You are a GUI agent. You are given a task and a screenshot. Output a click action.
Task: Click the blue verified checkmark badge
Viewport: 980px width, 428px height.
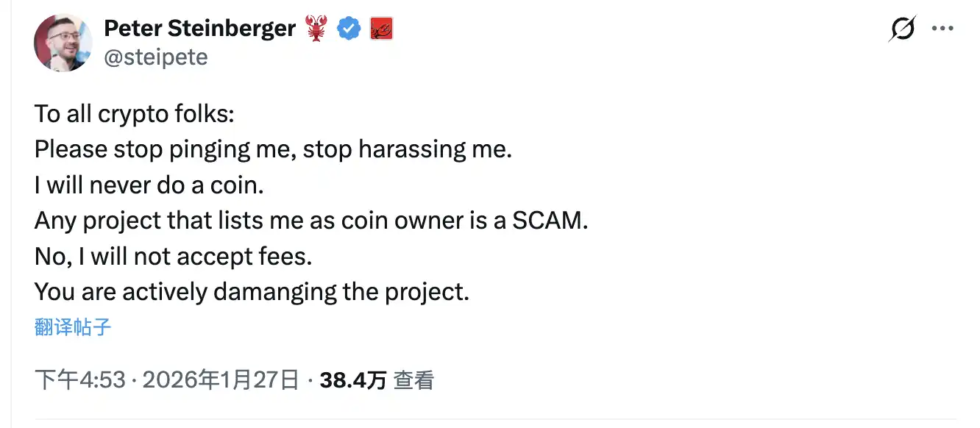pos(349,28)
